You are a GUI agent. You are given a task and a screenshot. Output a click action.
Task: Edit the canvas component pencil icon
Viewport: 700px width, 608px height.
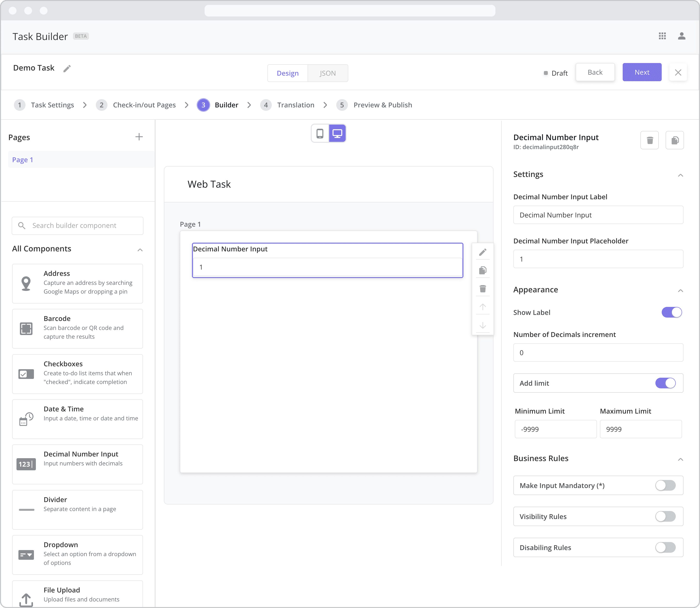[483, 252]
